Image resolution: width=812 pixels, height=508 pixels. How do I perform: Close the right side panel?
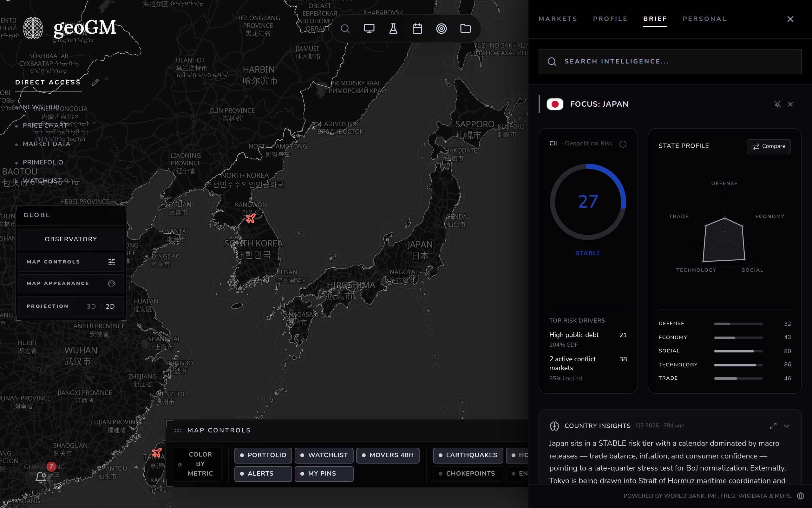point(790,19)
